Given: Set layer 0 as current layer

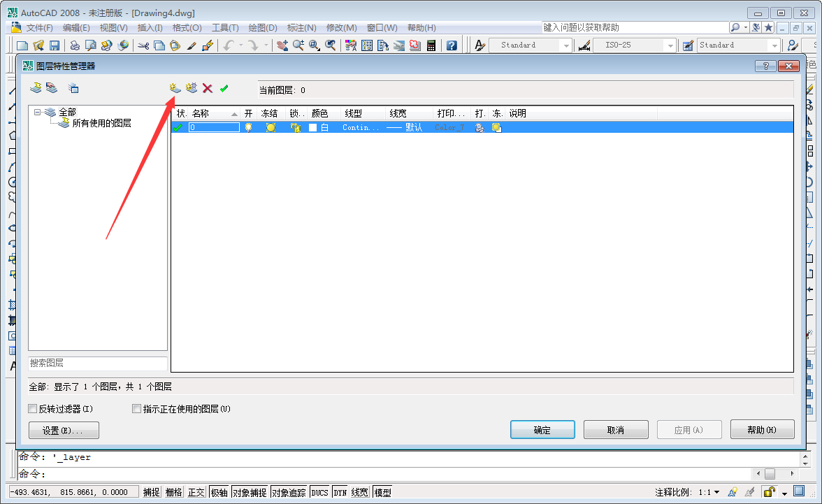Looking at the screenshot, I should [x=224, y=88].
